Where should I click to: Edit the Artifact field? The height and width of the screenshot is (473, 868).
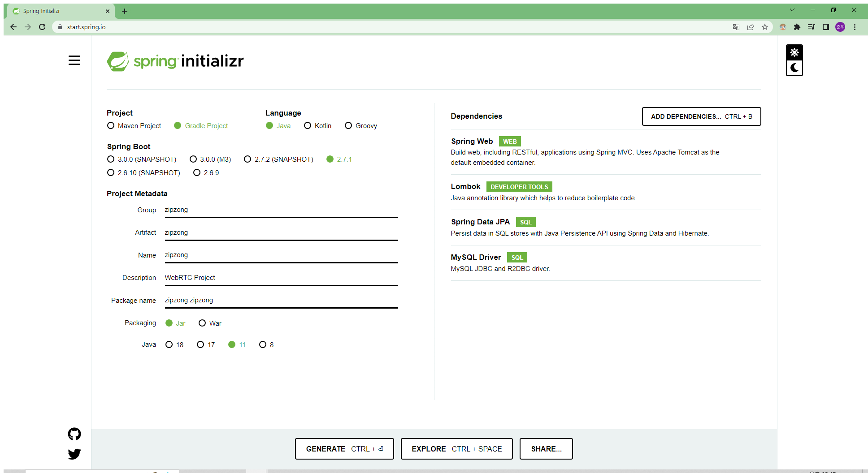coord(281,233)
